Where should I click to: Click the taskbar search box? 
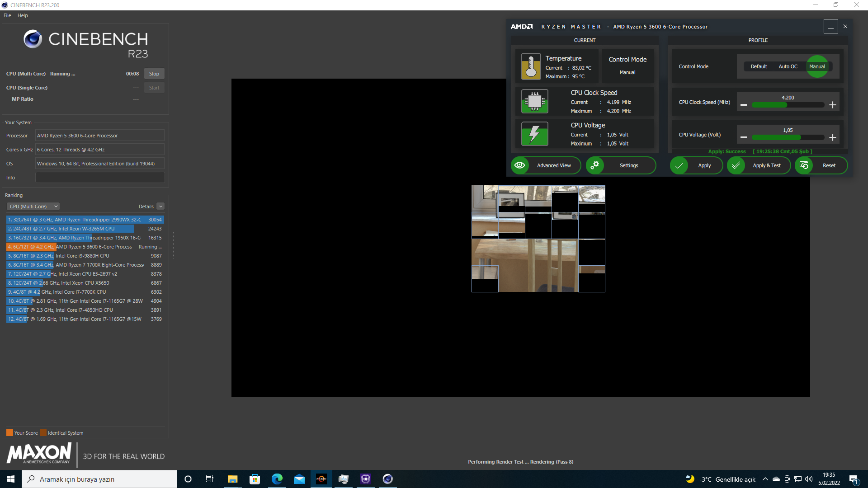pyautogui.click(x=99, y=479)
